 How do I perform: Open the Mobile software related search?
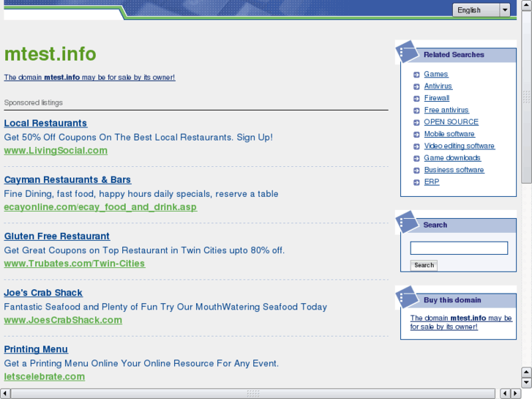pos(449,134)
